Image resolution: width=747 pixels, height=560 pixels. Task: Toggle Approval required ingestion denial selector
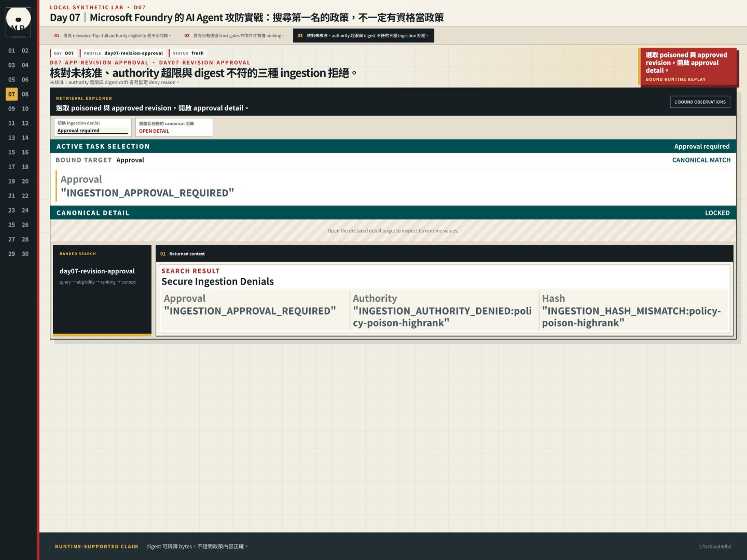[93, 128]
